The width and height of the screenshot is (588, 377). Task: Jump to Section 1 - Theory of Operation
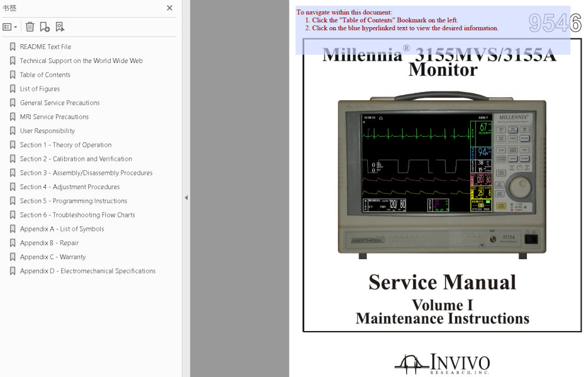(65, 145)
